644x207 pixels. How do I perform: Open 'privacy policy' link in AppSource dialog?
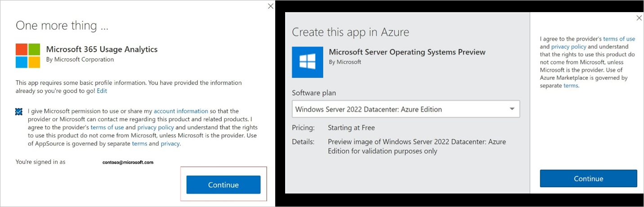tap(156, 127)
